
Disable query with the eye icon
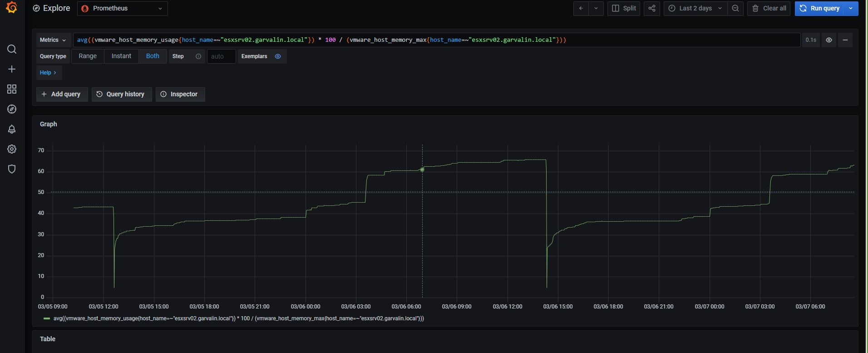click(829, 40)
